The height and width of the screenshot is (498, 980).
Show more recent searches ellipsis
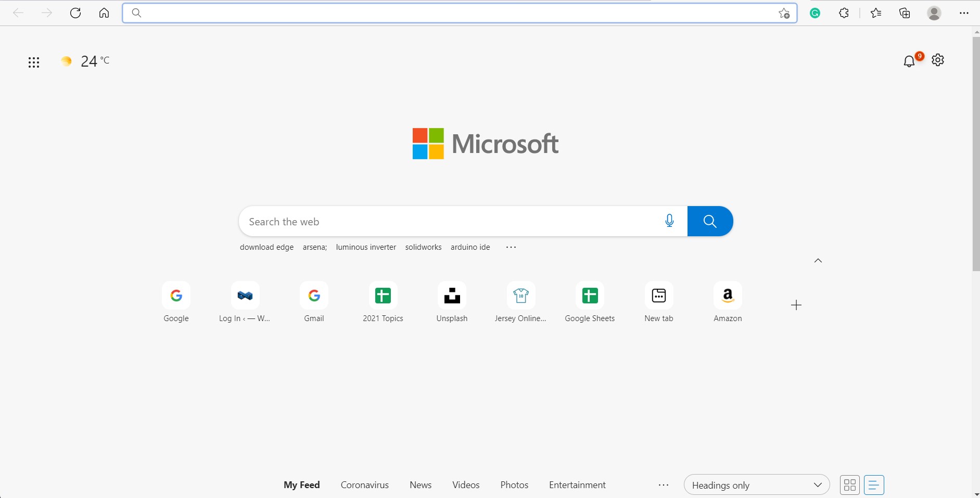[x=511, y=247]
